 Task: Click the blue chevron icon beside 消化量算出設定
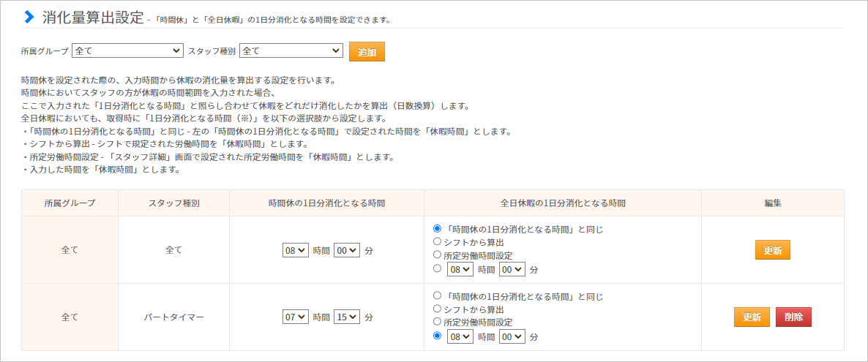[x=29, y=17]
